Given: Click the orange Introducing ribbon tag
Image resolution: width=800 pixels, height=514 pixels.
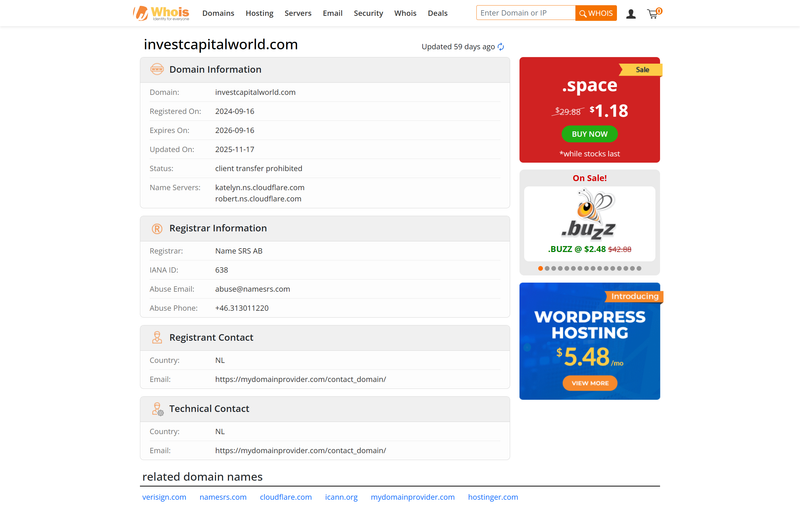Looking at the screenshot, I should coord(634,297).
